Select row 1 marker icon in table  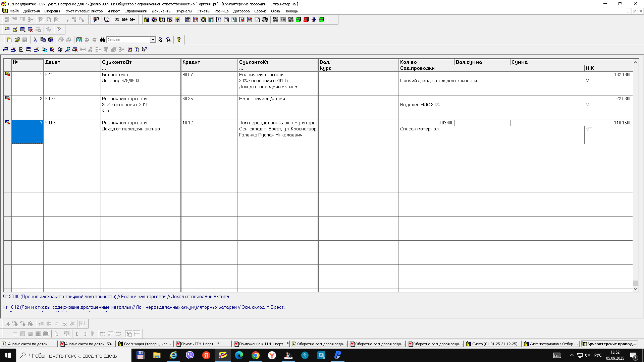coord(7,74)
